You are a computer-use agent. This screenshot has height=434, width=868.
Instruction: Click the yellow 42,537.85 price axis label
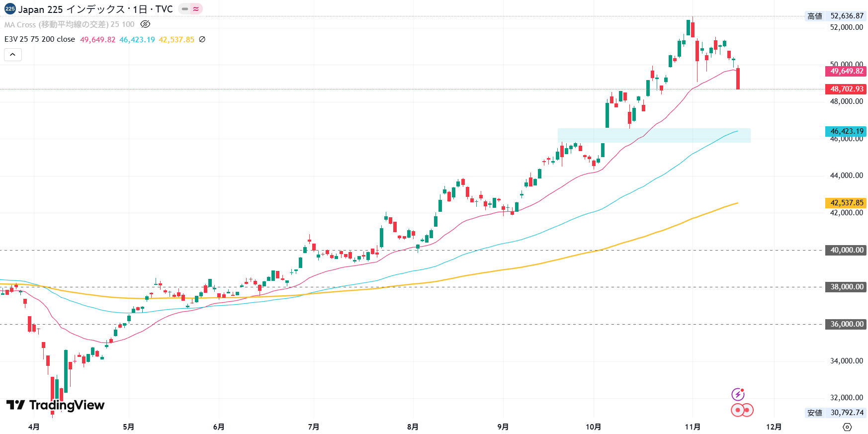(846, 203)
